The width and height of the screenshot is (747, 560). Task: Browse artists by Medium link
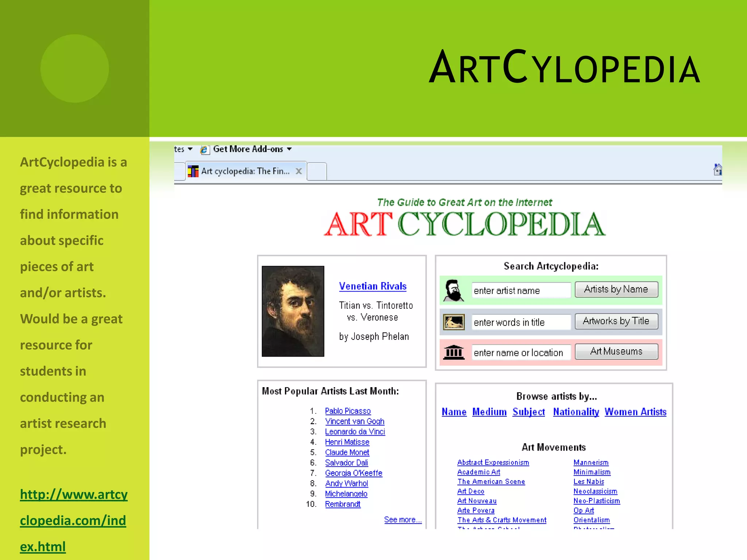[489, 412]
